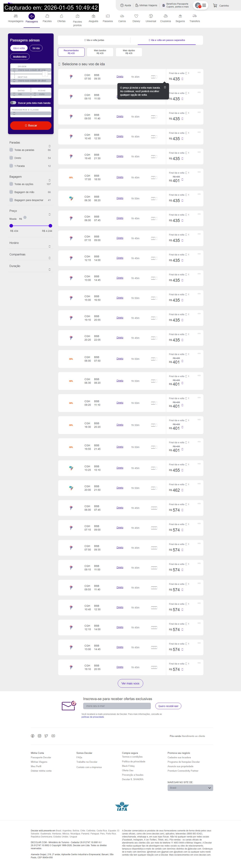
Task: Click the maximum price slider handle
Action: [x=50, y=226]
